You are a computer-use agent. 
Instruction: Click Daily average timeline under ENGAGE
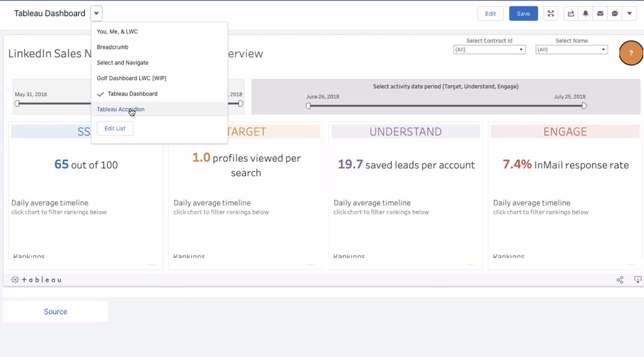(x=532, y=203)
